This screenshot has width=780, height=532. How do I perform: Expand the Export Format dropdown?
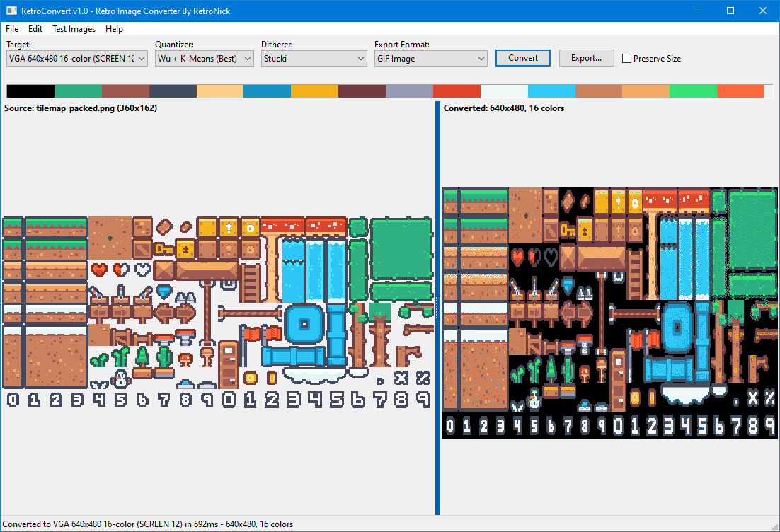tap(431, 58)
